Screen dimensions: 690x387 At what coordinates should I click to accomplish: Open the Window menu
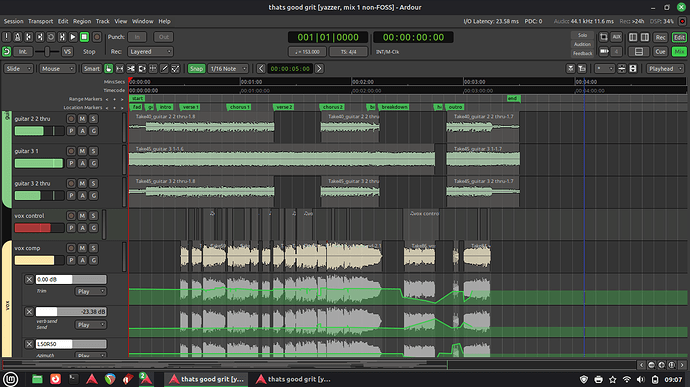pyautogui.click(x=143, y=21)
